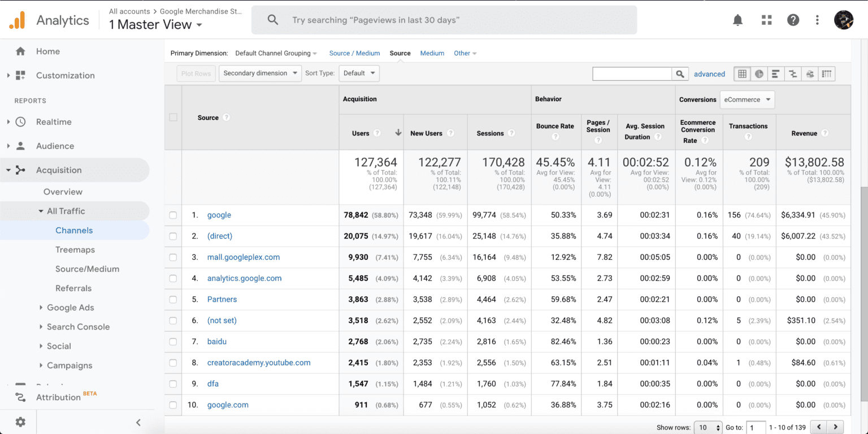
Task: Open the Default Channel Grouping dropdown
Action: tap(276, 53)
